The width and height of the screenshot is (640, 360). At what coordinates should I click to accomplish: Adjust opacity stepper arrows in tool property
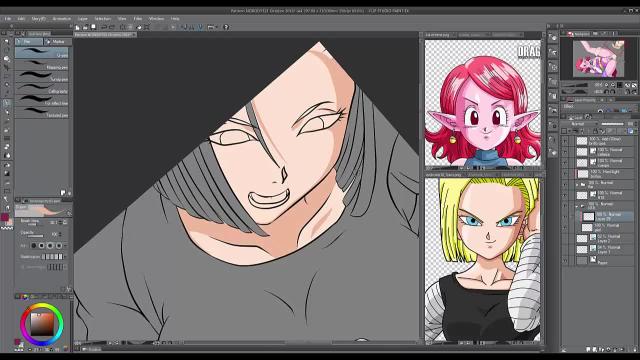point(61,234)
